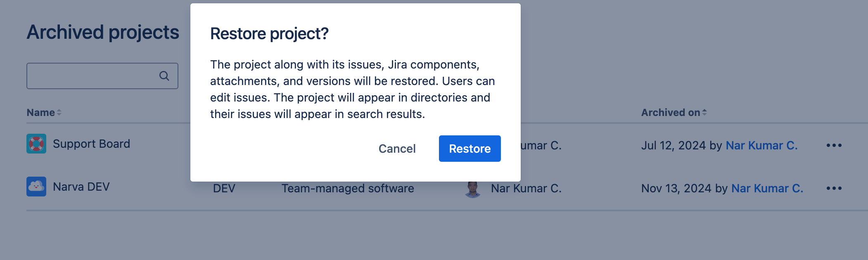Click the DEV project key label
868x260 pixels.
click(224, 188)
